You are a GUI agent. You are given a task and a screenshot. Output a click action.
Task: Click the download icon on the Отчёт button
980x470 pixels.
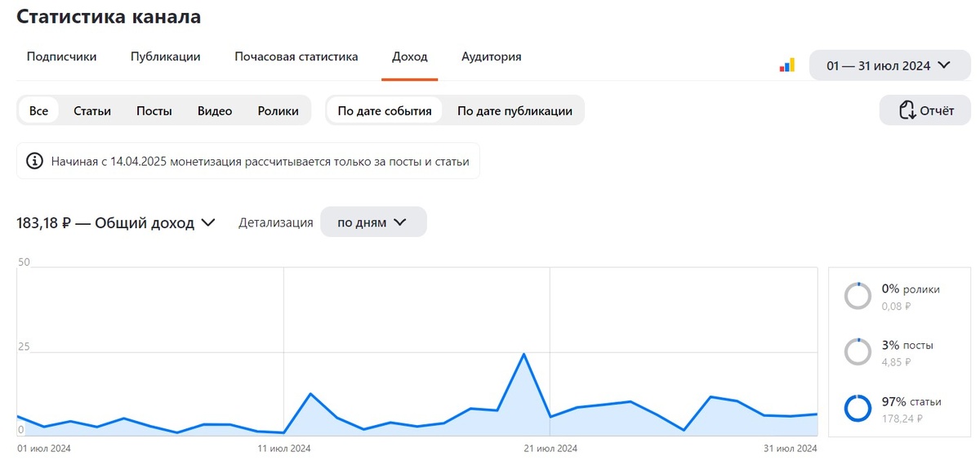(906, 111)
